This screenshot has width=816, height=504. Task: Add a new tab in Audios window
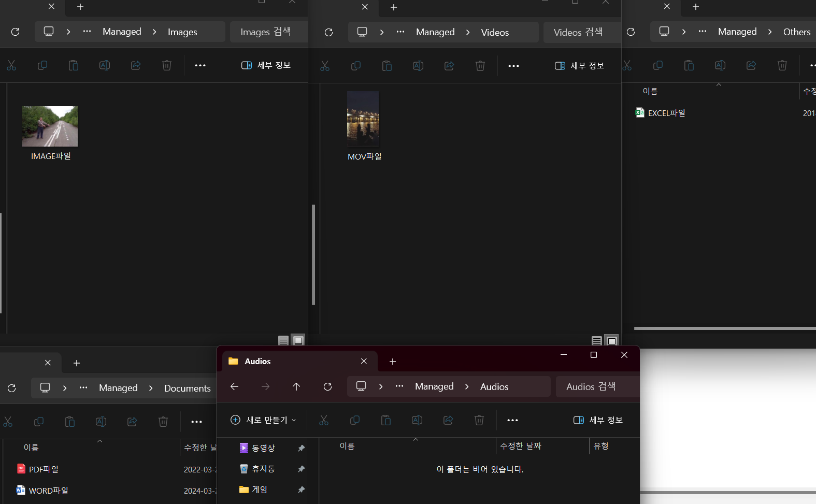point(393,362)
